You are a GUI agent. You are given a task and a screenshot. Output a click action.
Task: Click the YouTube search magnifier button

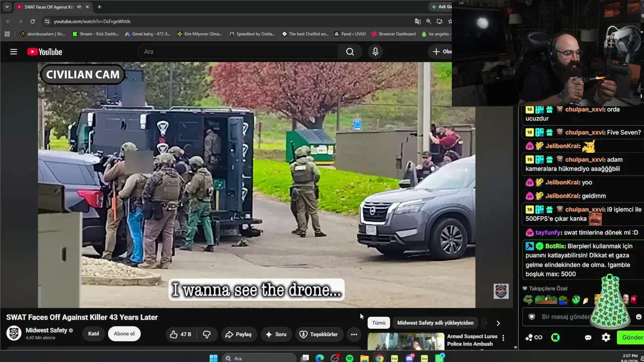(350, 52)
